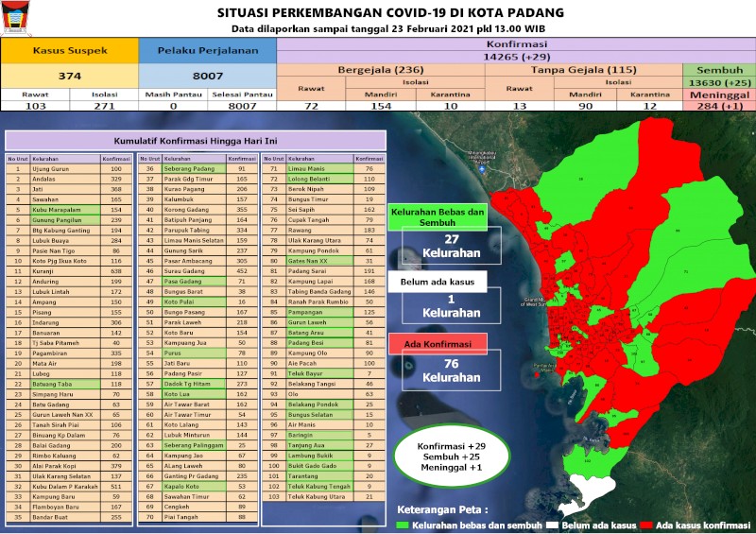This screenshot has width=756, height=534.
Task: Select the Dadok Tg Hitam row
Action: pyautogui.click(x=198, y=384)
